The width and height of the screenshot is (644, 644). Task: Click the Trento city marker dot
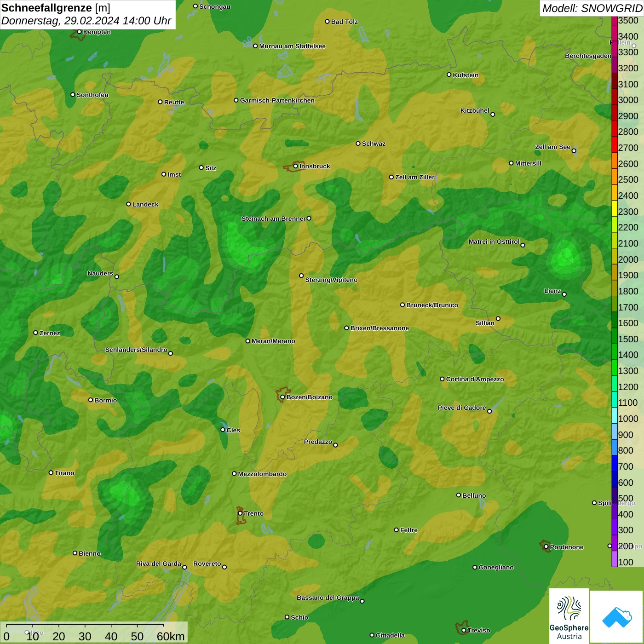(x=240, y=513)
